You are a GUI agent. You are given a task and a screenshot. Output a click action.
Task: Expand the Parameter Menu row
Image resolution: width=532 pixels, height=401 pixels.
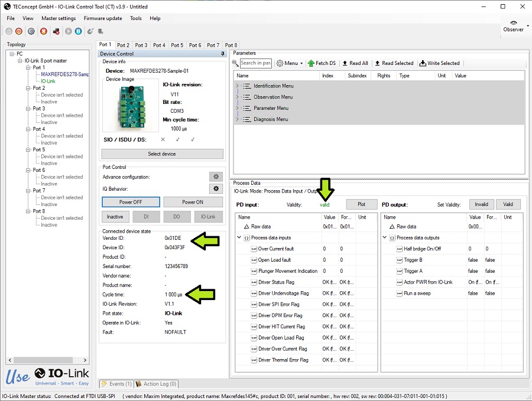click(237, 108)
